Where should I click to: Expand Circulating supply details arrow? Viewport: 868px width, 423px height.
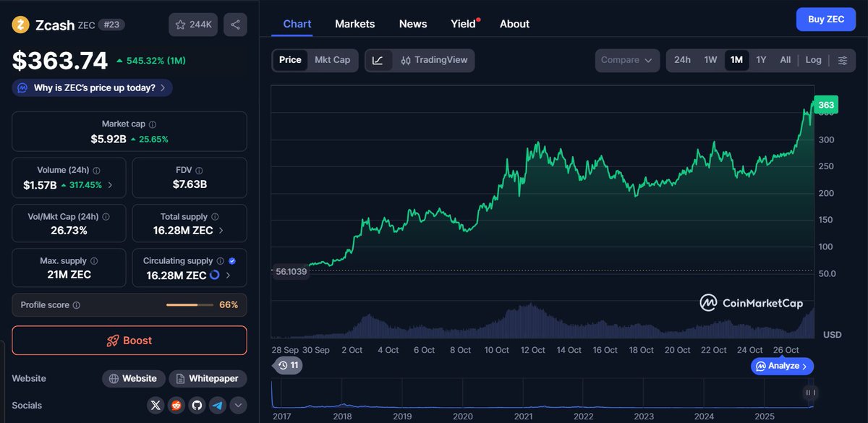click(229, 275)
